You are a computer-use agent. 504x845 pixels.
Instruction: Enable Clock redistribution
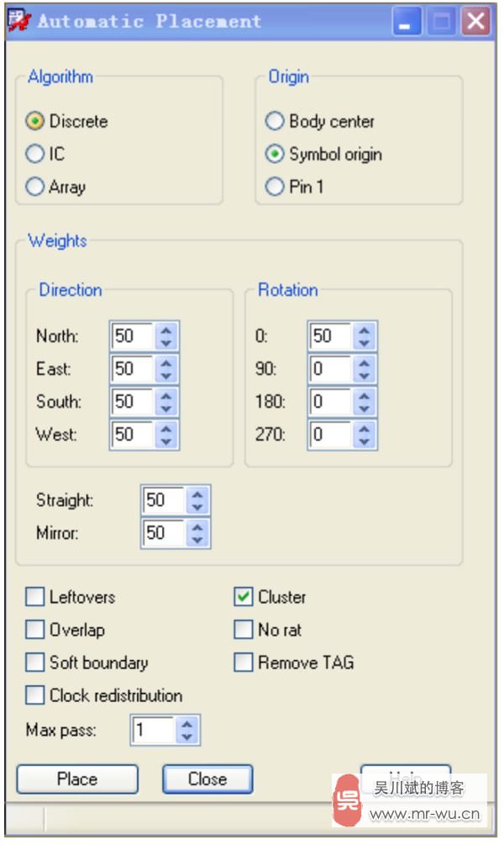pyautogui.click(x=35, y=695)
